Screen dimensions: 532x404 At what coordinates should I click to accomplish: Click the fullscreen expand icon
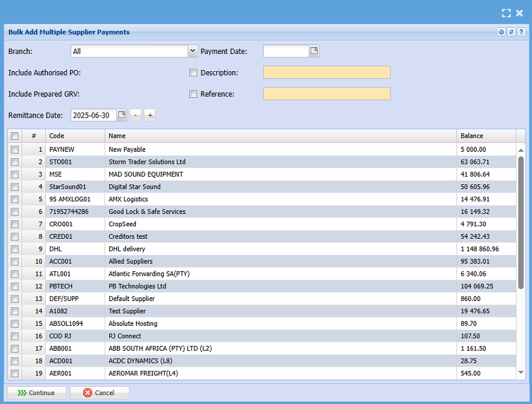click(x=506, y=13)
